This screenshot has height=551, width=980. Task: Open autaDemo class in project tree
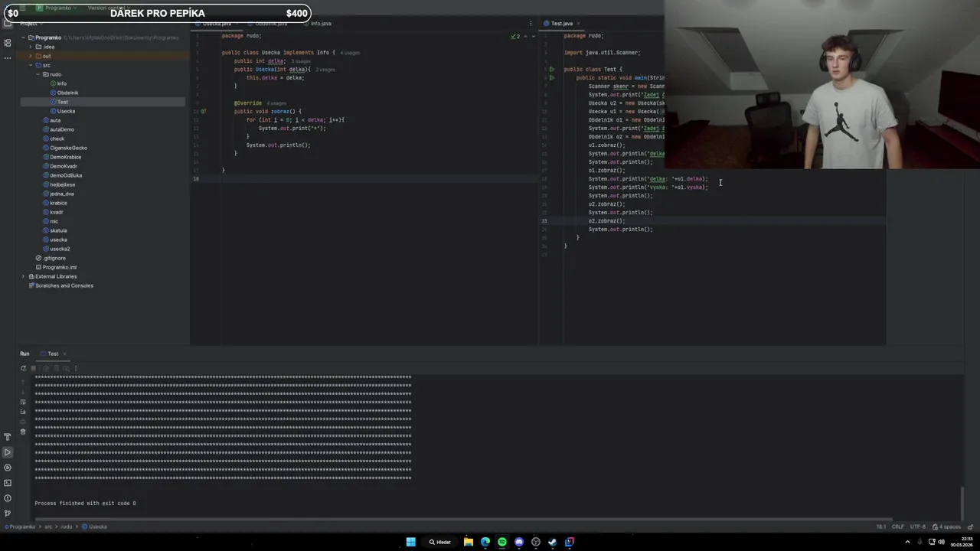pos(62,129)
